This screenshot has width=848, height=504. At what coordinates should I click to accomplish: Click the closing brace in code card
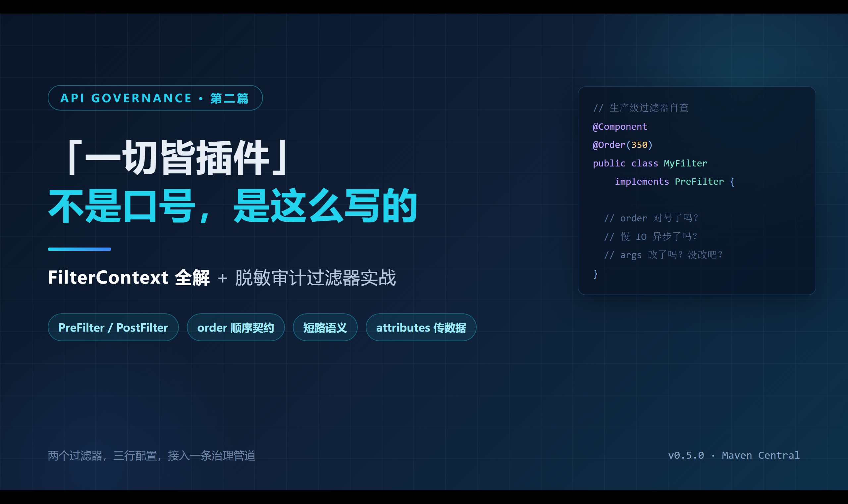coord(596,274)
